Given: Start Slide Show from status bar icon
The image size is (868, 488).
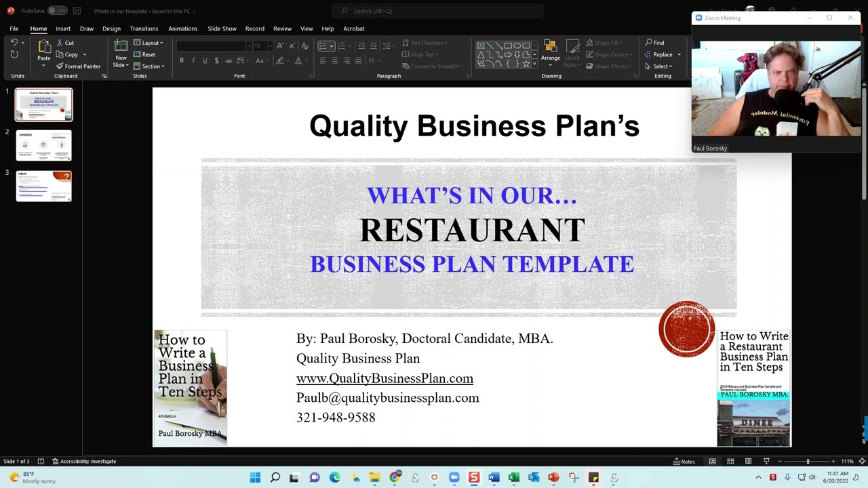Looking at the screenshot, I should pos(766,461).
